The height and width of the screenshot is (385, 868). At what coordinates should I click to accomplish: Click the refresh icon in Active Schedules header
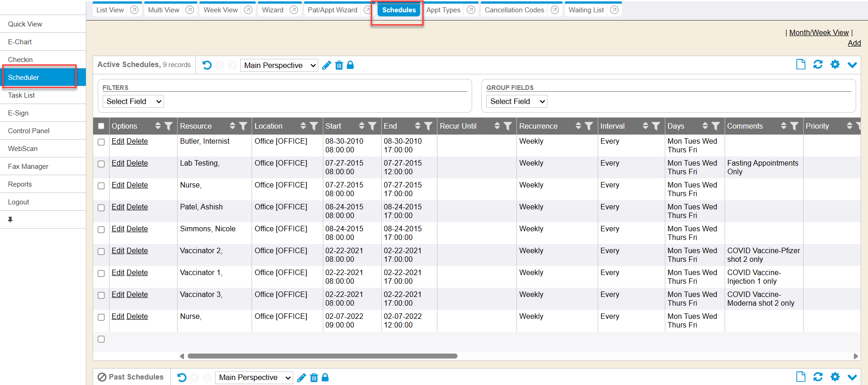[818, 65]
